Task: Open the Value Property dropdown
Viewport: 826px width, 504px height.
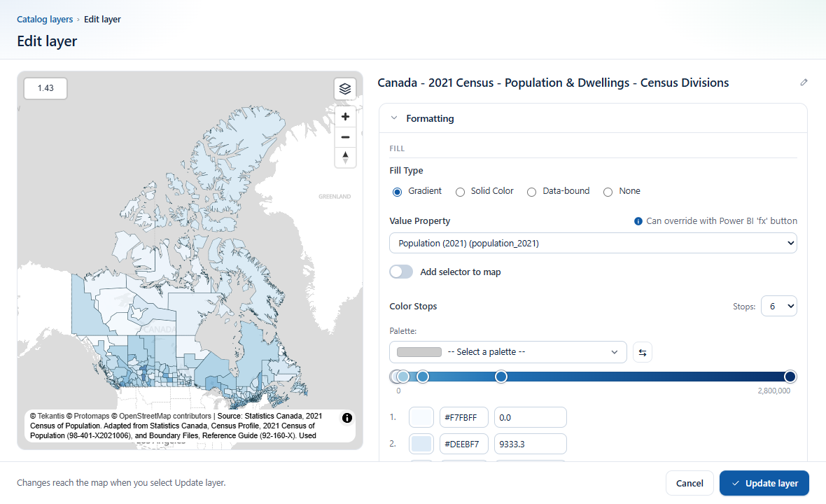Action: pyautogui.click(x=593, y=243)
